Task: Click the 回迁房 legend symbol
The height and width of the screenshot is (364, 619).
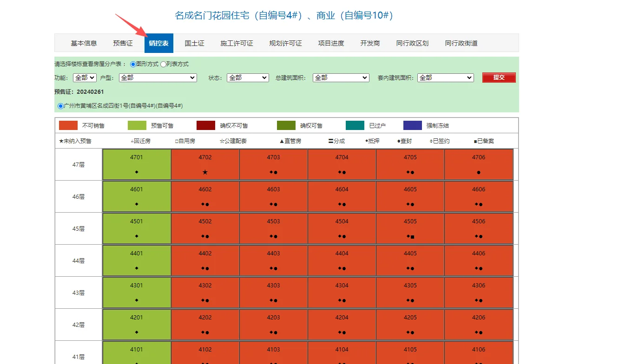Action: tap(140, 141)
